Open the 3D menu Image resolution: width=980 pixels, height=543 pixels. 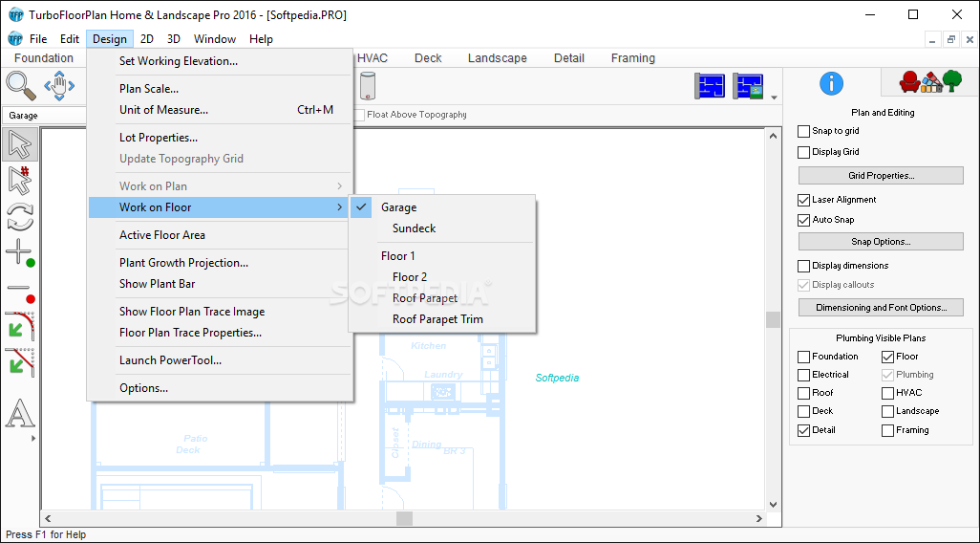[174, 39]
